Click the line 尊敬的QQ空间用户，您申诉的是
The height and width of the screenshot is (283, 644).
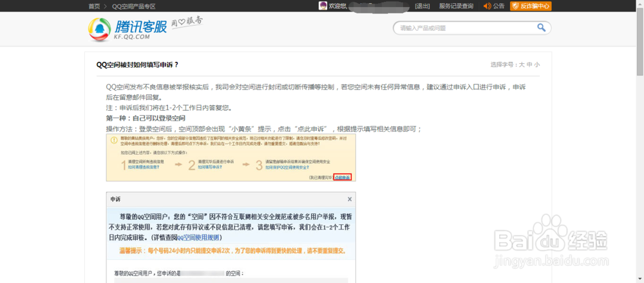point(147,273)
